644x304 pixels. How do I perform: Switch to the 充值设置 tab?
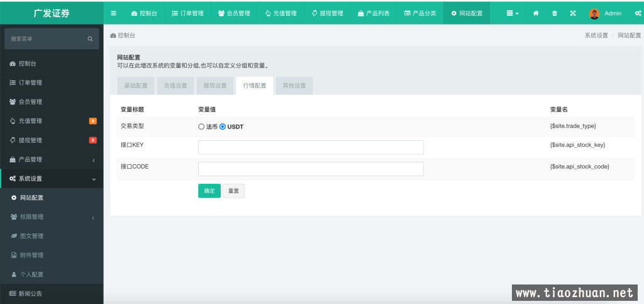[175, 86]
